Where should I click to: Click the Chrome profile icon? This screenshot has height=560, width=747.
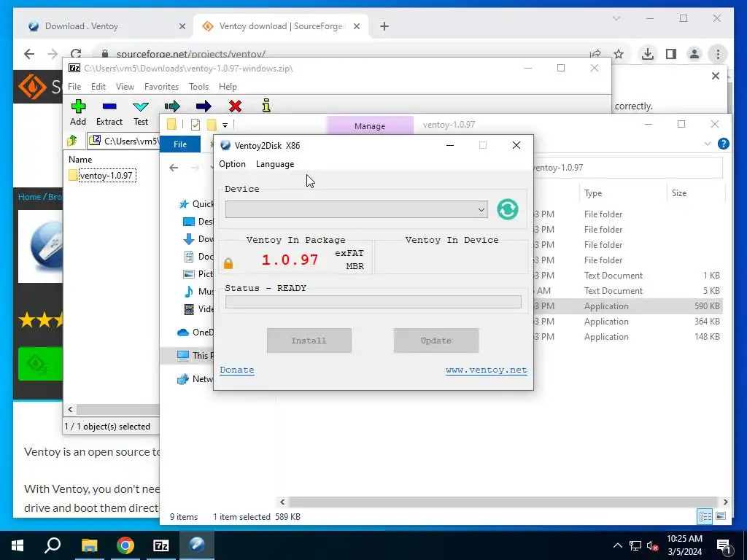[694, 54]
